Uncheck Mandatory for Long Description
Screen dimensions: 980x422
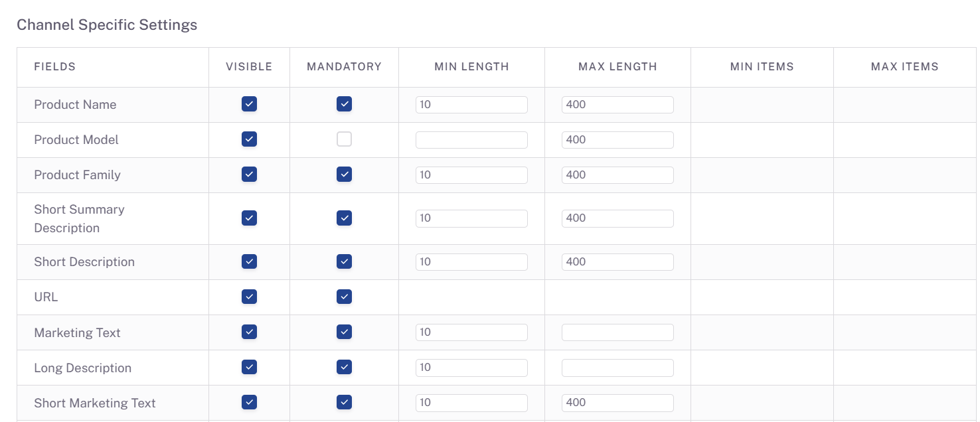(344, 367)
